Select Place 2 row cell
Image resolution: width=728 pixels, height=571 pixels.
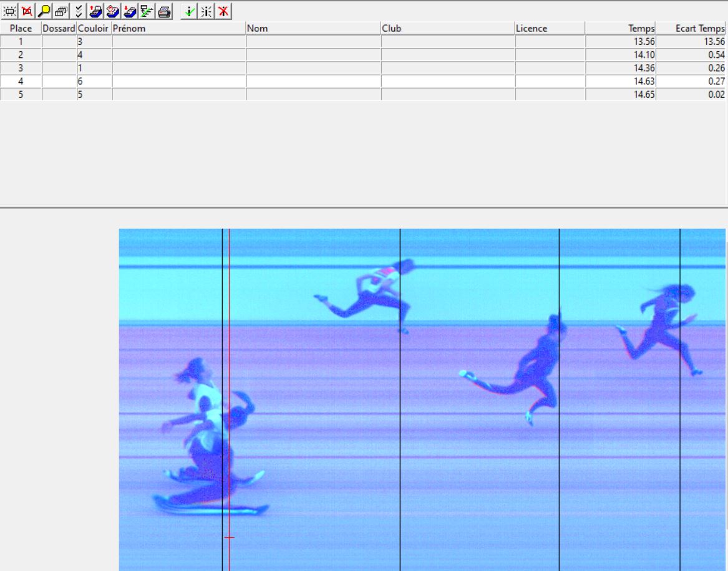tap(21, 55)
